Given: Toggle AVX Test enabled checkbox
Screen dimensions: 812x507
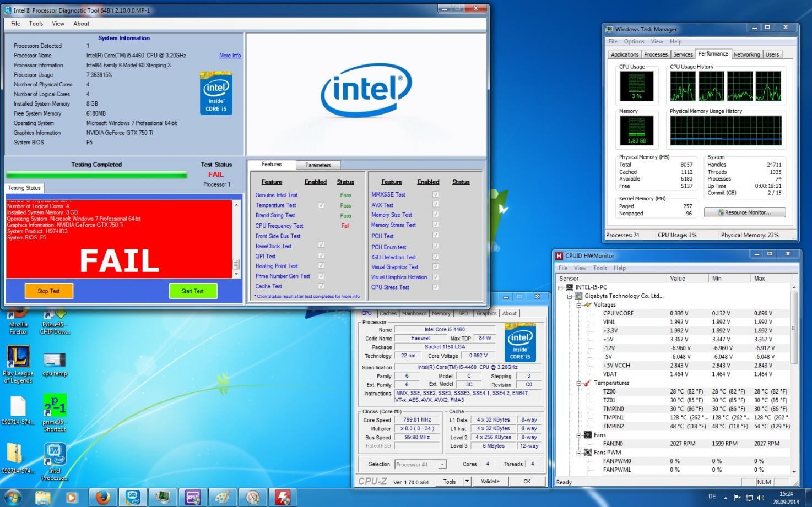Looking at the screenshot, I should click(x=436, y=204).
